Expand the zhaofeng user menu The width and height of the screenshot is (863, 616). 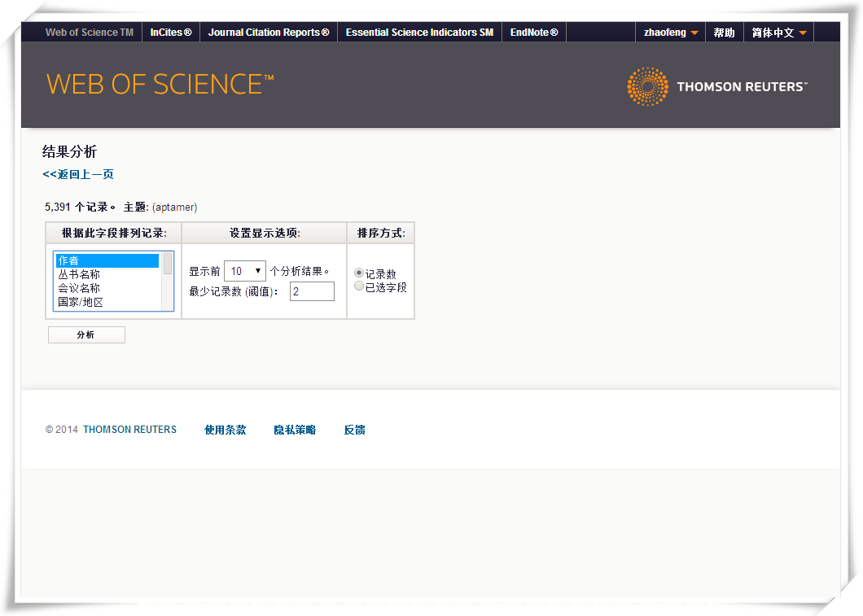tap(670, 33)
